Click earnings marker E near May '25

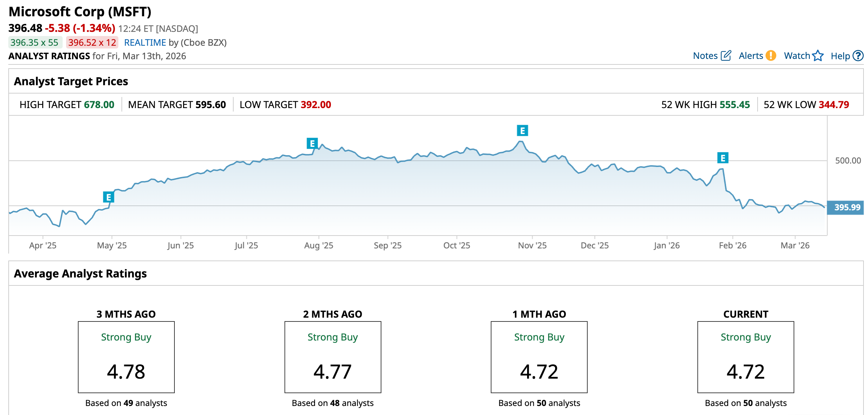click(x=109, y=197)
